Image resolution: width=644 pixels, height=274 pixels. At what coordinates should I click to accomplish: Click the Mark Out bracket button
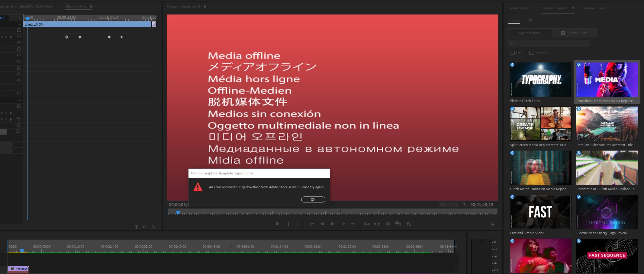298,224
